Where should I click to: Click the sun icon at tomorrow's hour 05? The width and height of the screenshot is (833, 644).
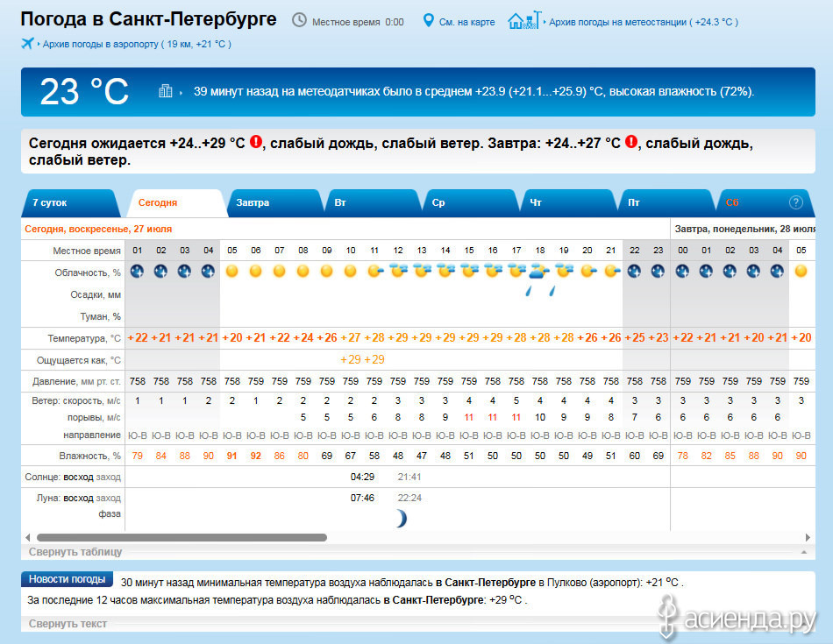[801, 272]
